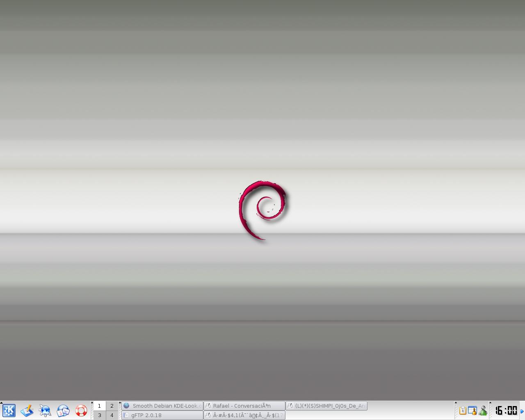The height and width of the screenshot is (420, 525).
Task: Click the system tray handle arrow
Action: click(456, 403)
